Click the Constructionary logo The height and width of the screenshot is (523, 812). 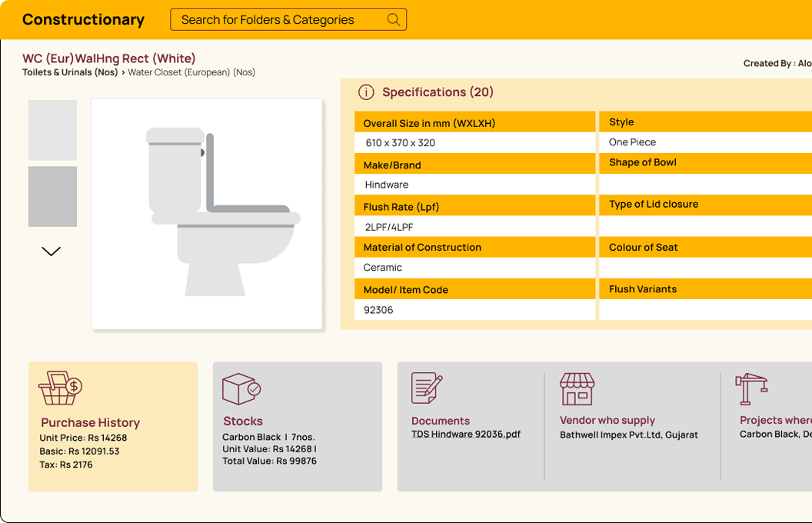click(83, 20)
